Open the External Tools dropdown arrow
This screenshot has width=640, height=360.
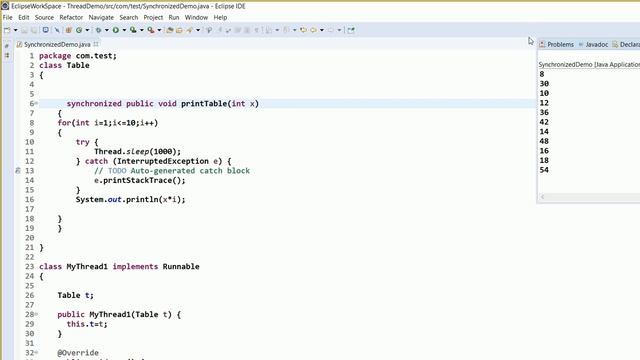(x=159, y=30)
